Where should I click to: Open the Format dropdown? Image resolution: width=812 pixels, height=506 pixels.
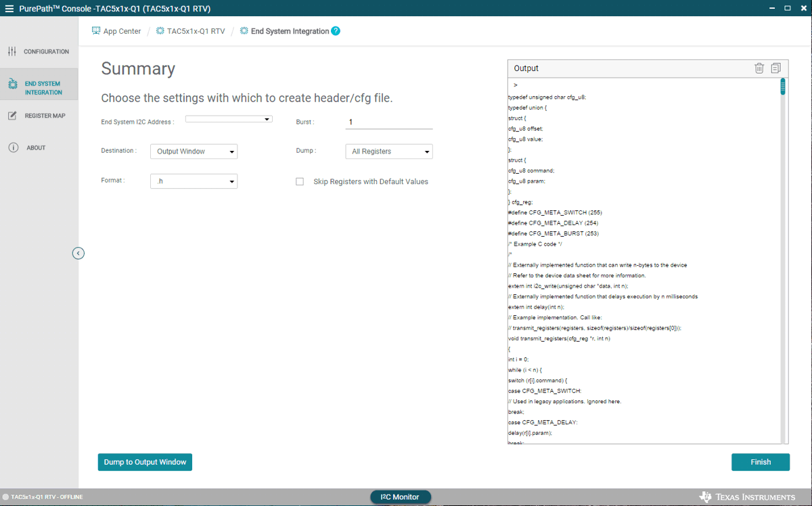click(x=194, y=181)
